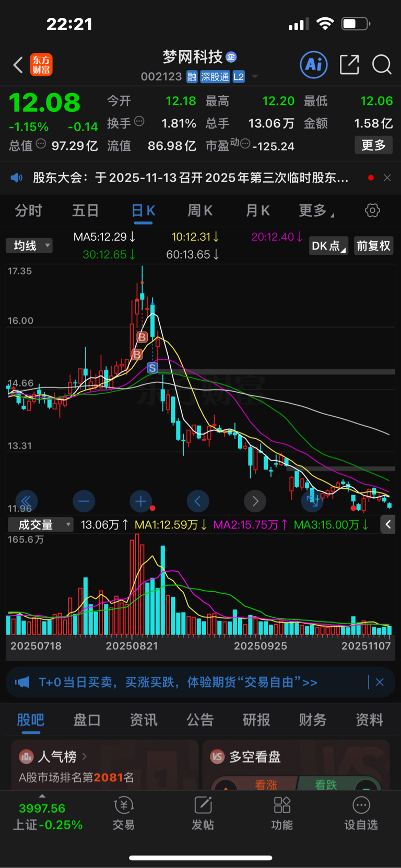401x868 pixels.
Task: Expand the stock code dropdown arrow
Action: 255,77
